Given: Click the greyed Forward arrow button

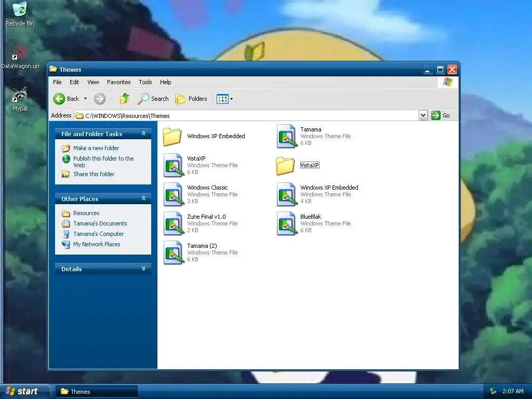Looking at the screenshot, I should pos(100,99).
